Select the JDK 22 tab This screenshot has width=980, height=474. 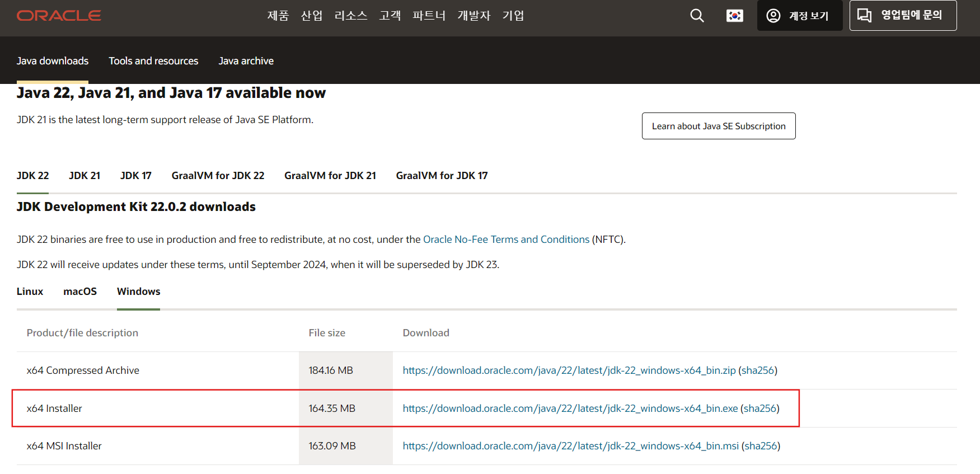[32, 176]
